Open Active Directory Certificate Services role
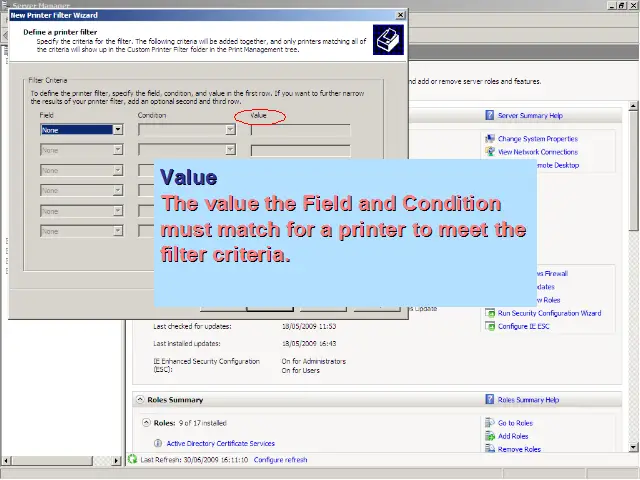The width and height of the screenshot is (640, 480). pyautogui.click(x=220, y=443)
